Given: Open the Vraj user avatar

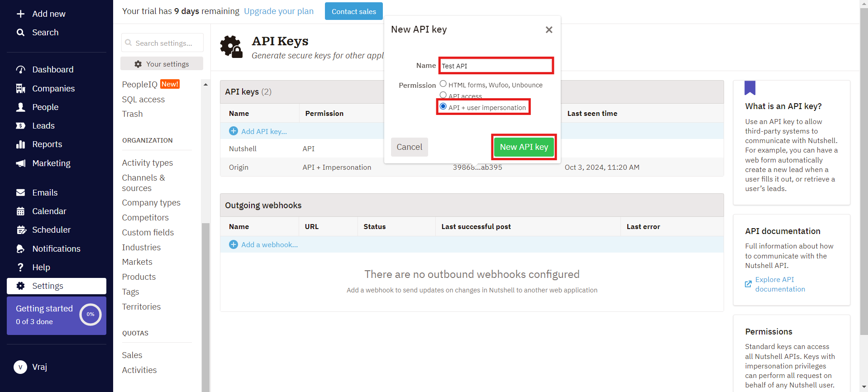Looking at the screenshot, I should [20, 367].
